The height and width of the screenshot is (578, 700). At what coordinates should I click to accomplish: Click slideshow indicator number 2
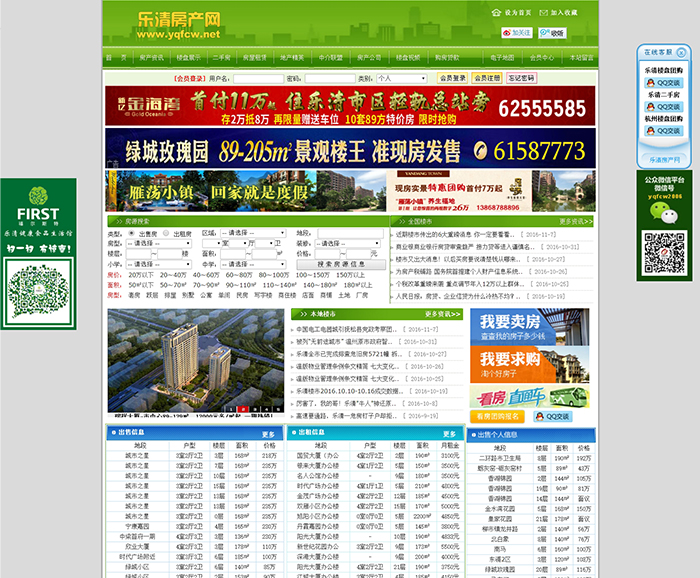243,409
